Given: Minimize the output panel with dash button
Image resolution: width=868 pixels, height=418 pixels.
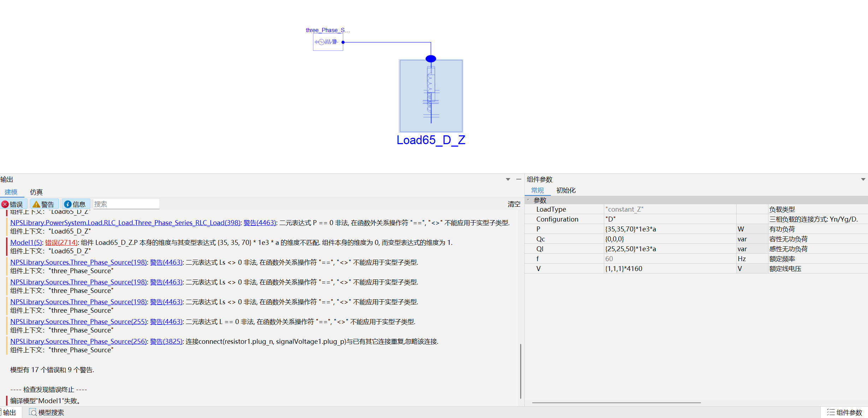Looking at the screenshot, I should click(x=518, y=179).
